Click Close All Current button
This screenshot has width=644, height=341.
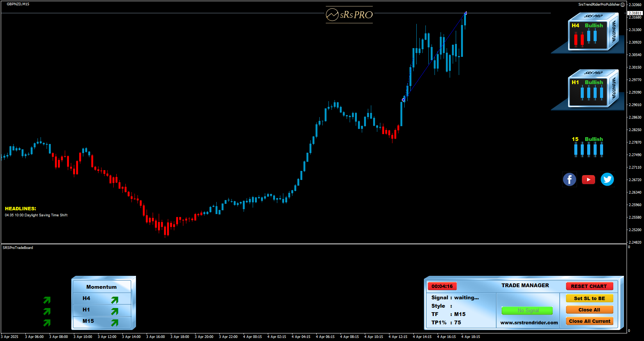tap(589, 321)
